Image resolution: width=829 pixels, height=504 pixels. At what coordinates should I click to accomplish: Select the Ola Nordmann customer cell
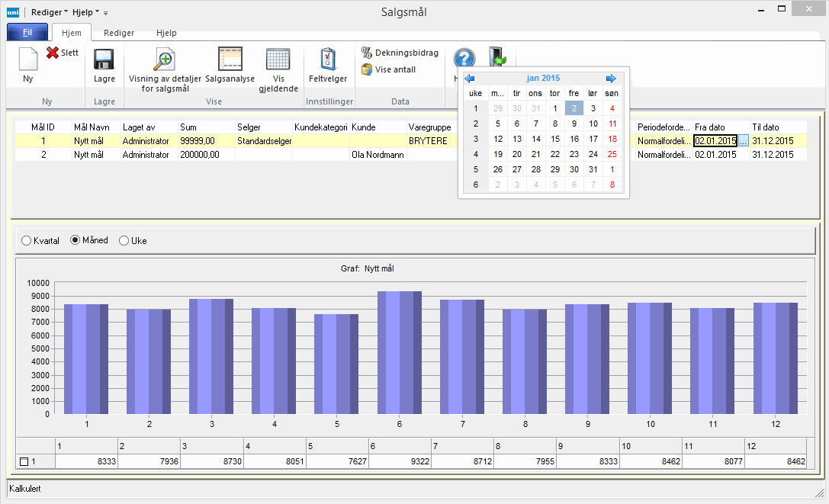point(378,155)
